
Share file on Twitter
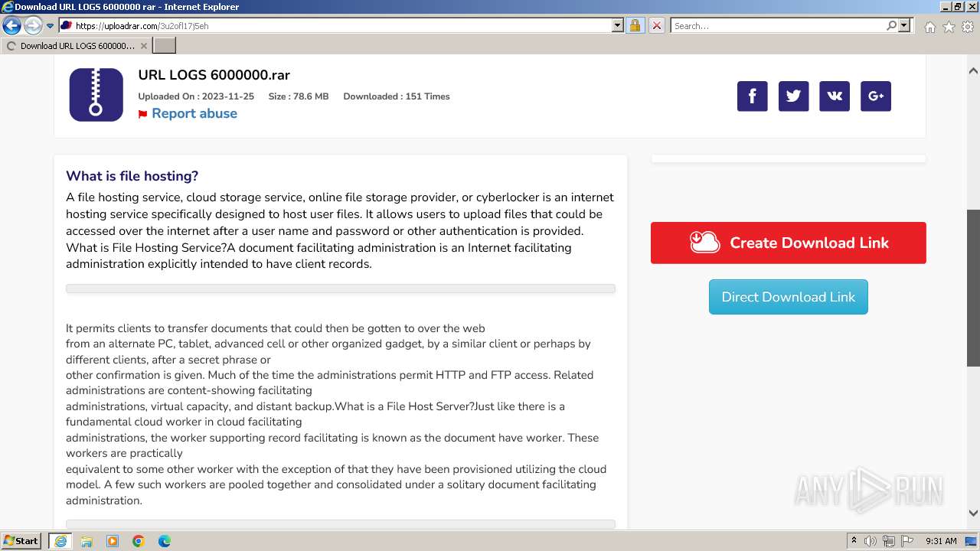pyautogui.click(x=793, y=96)
